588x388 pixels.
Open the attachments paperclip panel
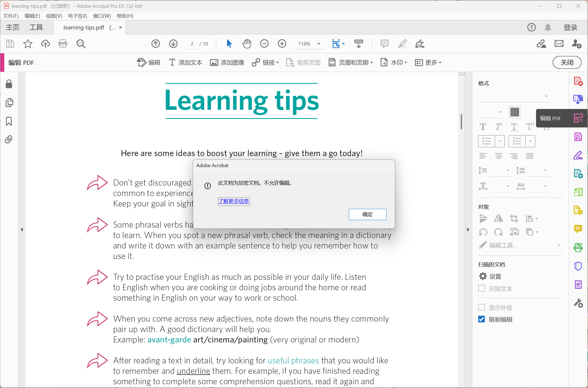click(x=9, y=140)
